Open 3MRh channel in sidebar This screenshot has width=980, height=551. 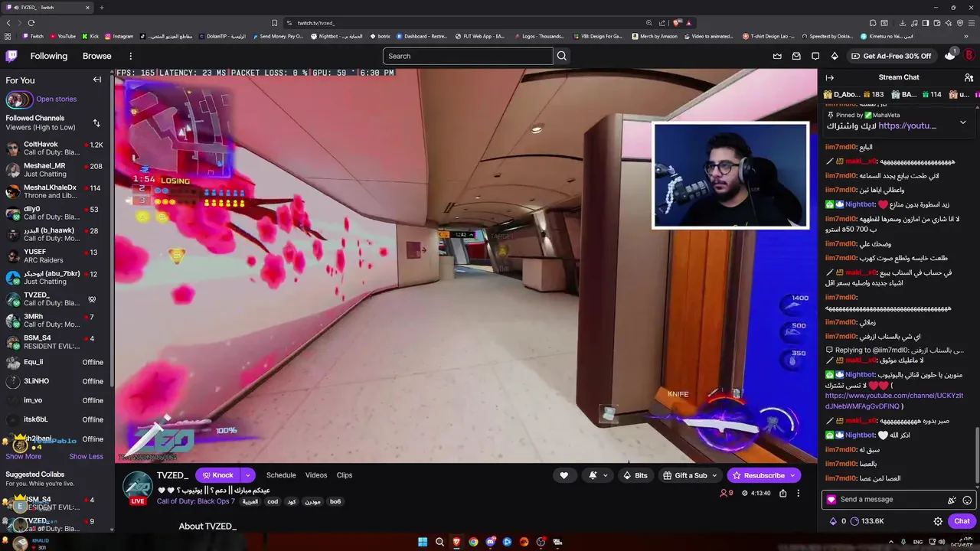click(x=55, y=320)
